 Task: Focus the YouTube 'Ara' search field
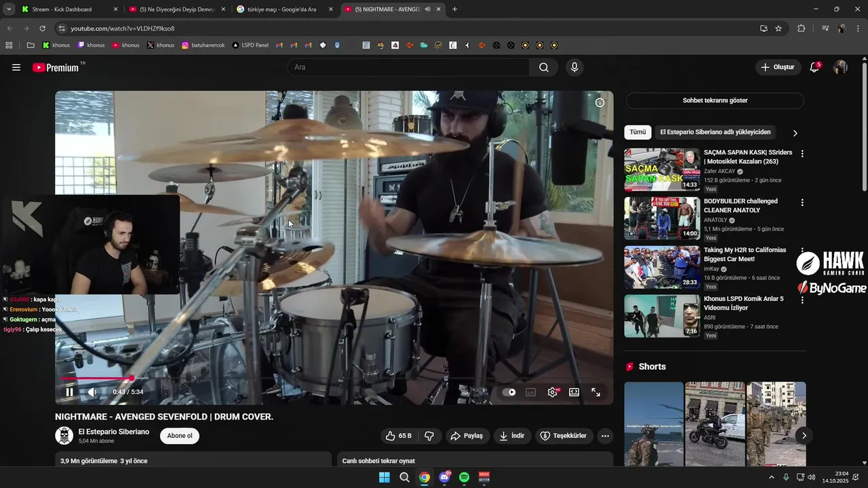click(408, 67)
